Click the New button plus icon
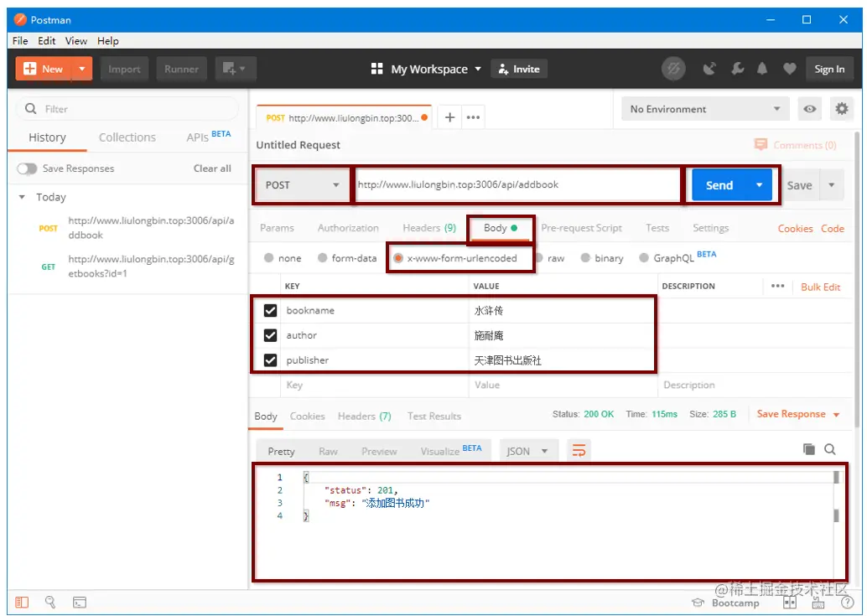This screenshot has width=867, height=616. 30,69
